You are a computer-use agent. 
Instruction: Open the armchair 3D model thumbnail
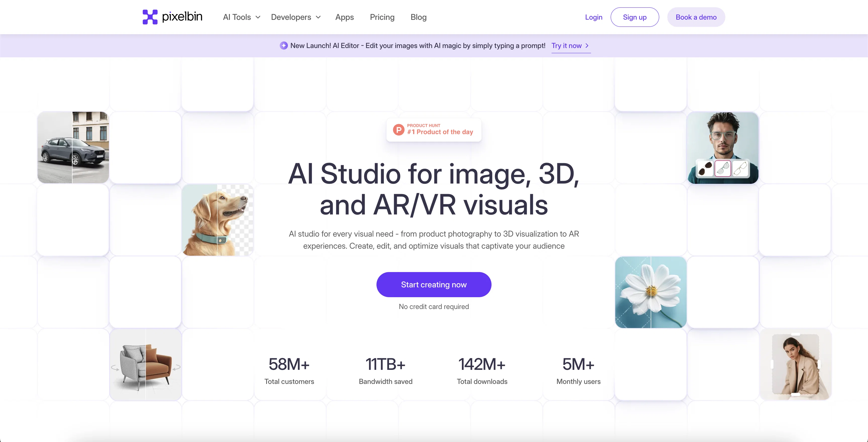pos(146,364)
